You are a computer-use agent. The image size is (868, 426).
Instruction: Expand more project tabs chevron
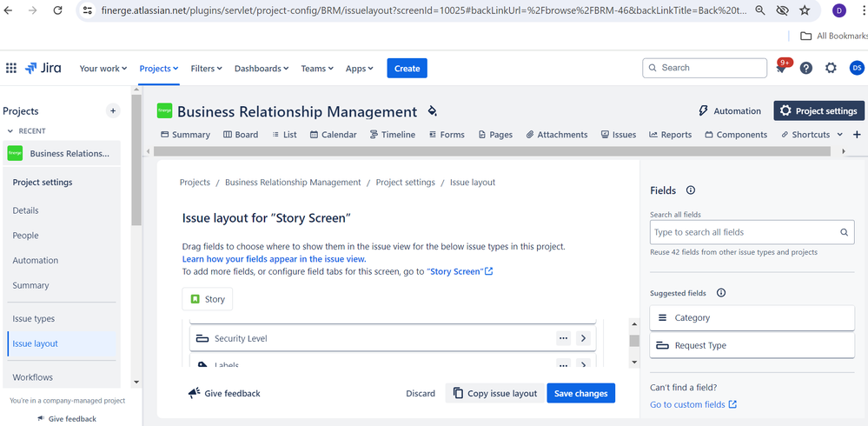tap(840, 135)
